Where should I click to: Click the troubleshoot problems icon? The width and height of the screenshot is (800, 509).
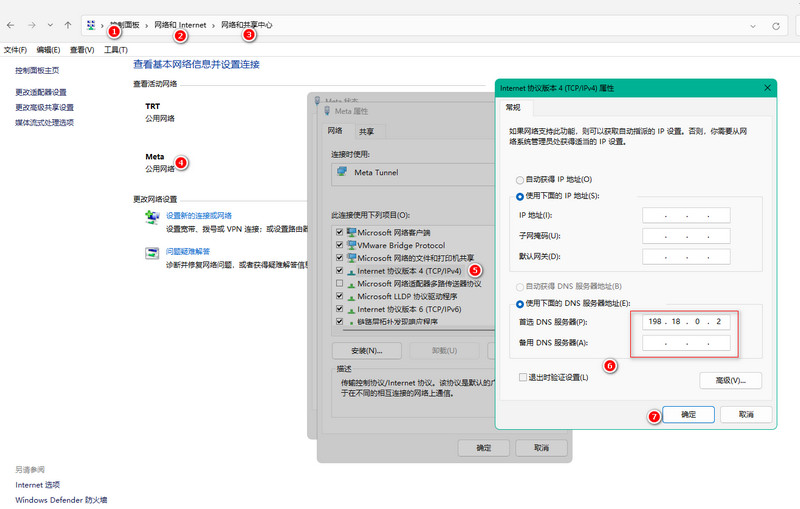pyautogui.click(x=151, y=253)
